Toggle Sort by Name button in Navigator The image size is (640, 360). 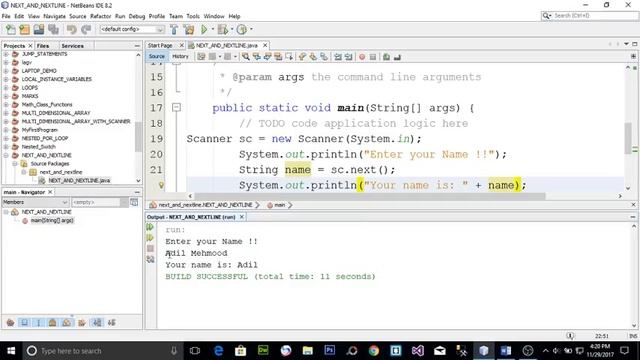pos(97,323)
